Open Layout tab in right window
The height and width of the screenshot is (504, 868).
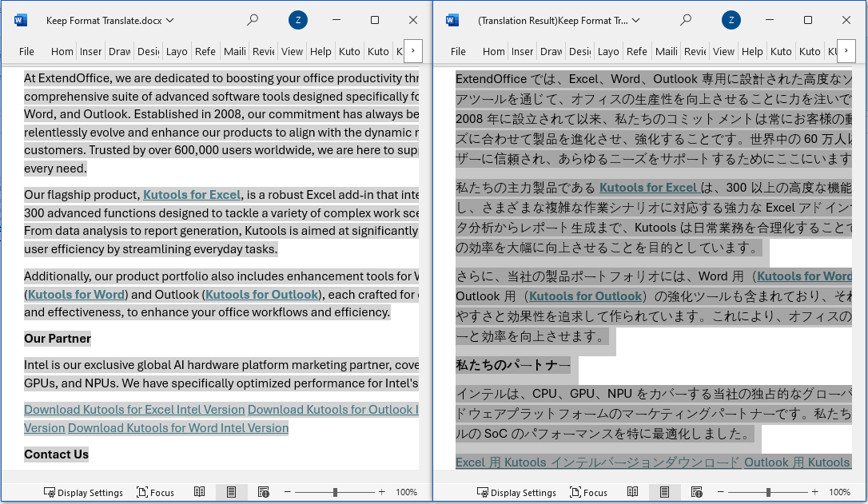pyautogui.click(x=608, y=51)
